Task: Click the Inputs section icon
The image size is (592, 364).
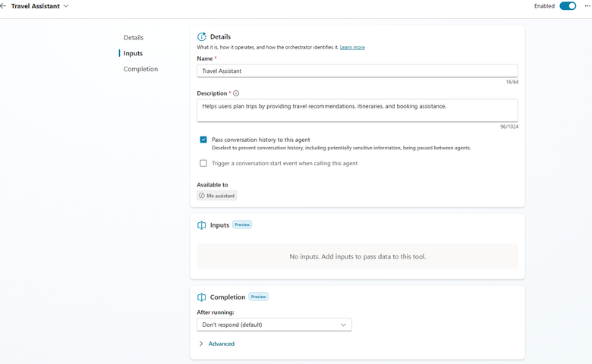Action: coord(202,225)
